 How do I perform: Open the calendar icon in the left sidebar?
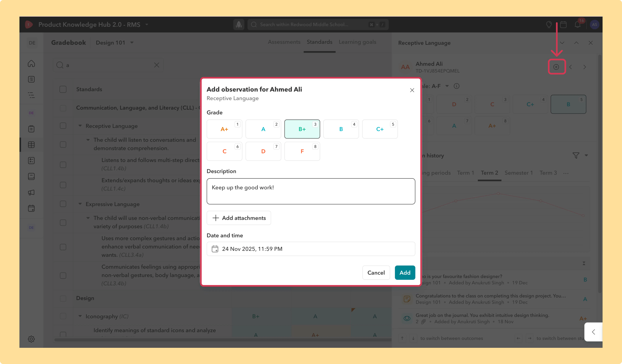(31, 208)
